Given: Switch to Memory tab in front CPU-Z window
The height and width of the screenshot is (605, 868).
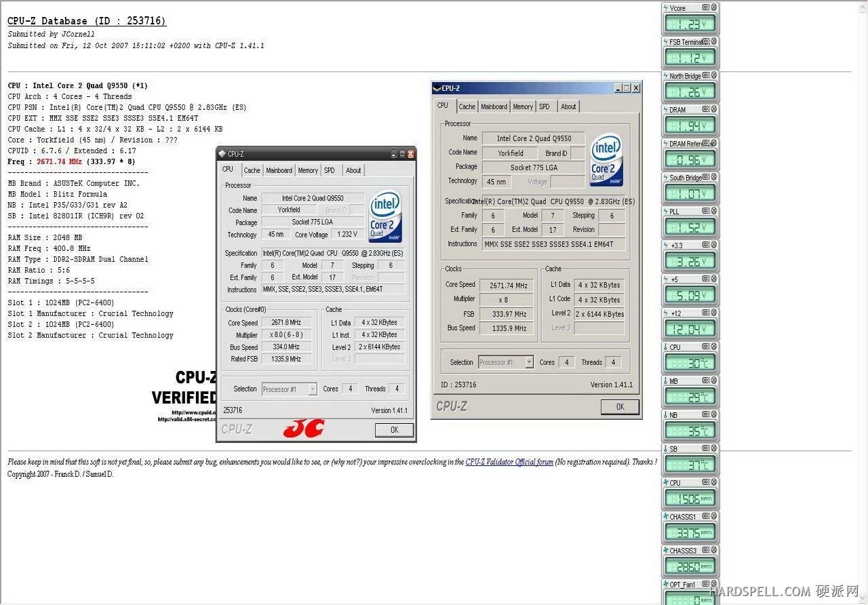Looking at the screenshot, I should click(308, 170).
